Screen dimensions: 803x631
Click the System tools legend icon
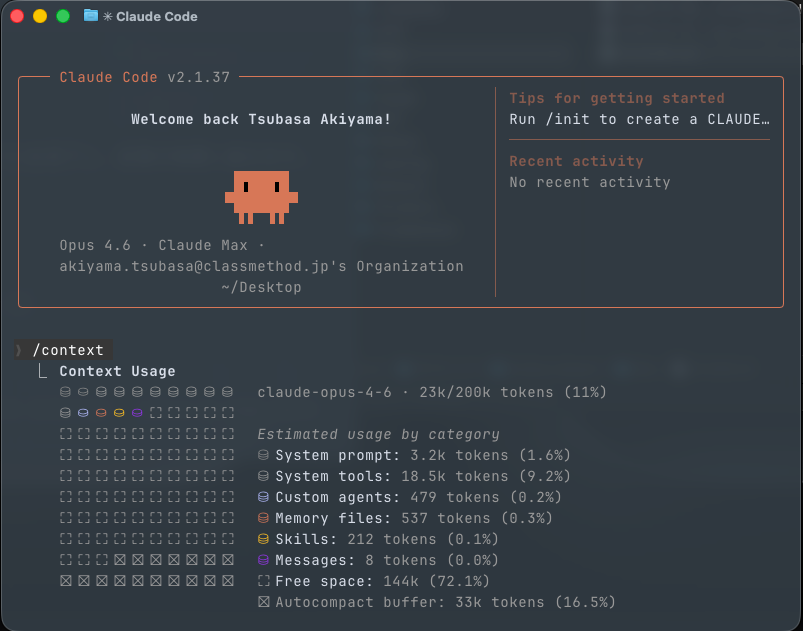[x=264, y=476]
